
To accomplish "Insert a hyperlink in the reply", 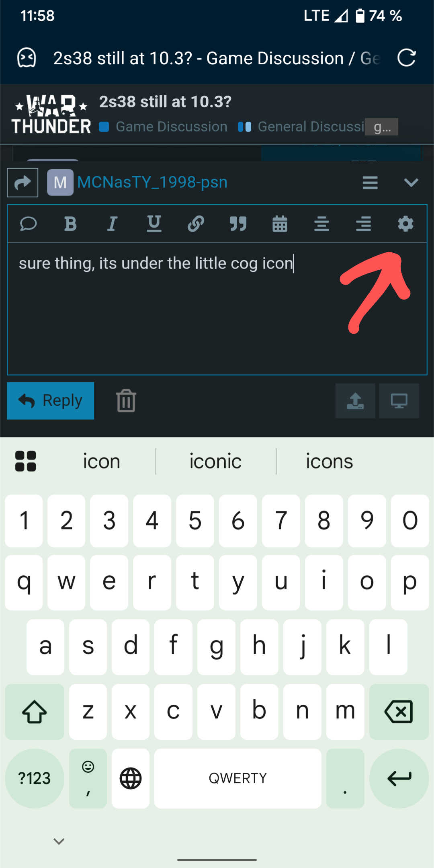I will 196,224.
